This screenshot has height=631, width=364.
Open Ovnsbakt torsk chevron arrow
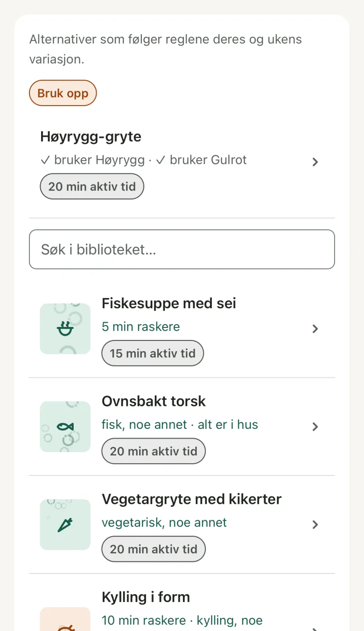click(x=315, y=426)
